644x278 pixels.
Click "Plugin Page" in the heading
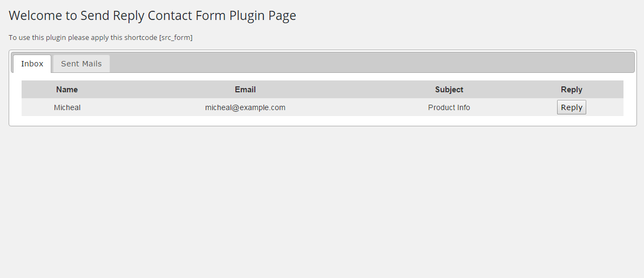pyautogui.click(x=263, y=16)
